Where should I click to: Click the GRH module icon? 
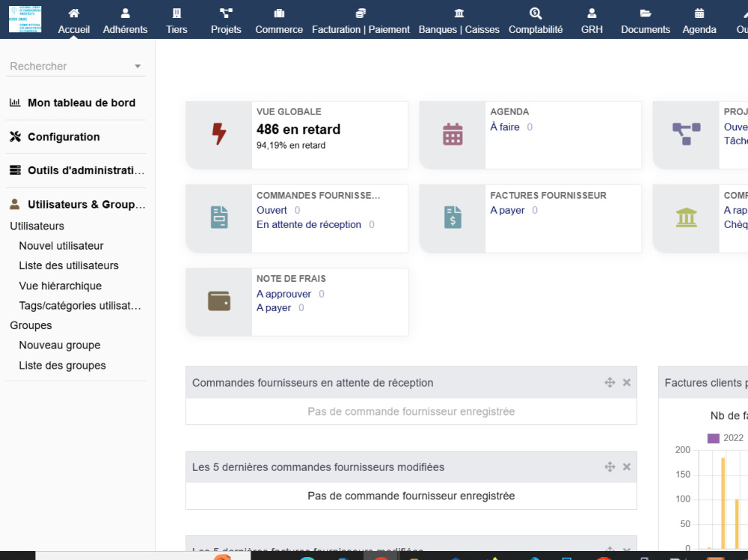[x=592, y=13]
